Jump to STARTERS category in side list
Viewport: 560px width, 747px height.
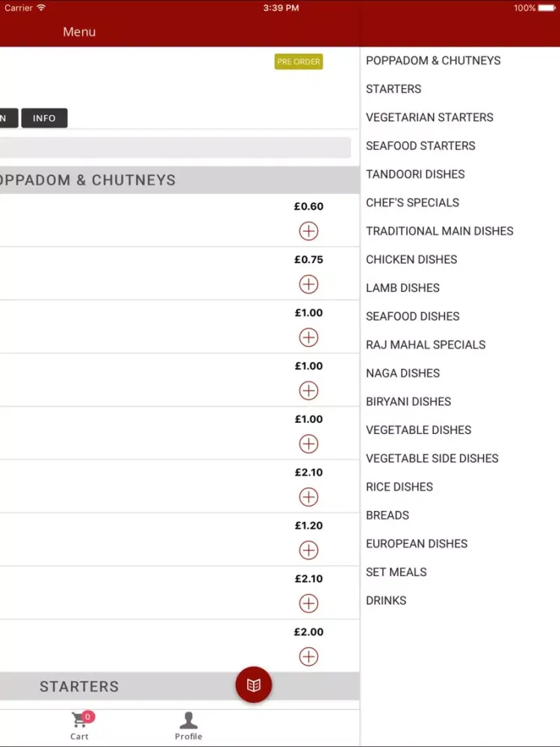tap(393, 89)
